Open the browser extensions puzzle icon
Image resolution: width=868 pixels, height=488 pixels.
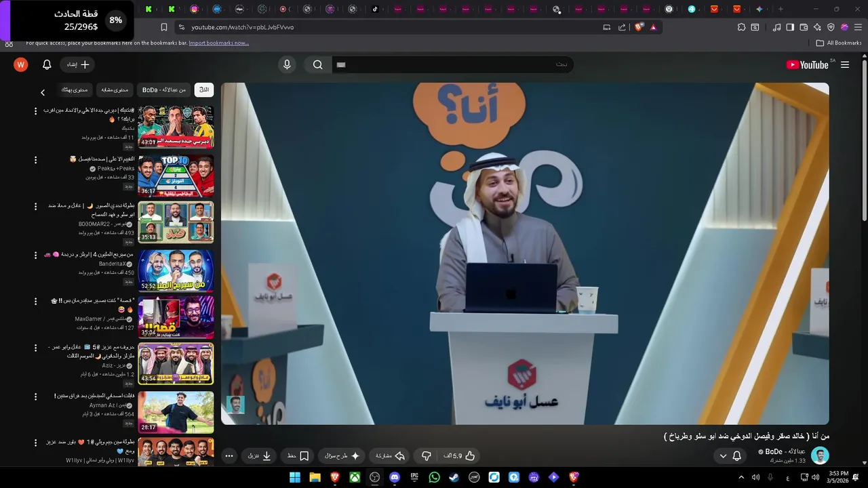click(741, 27)
